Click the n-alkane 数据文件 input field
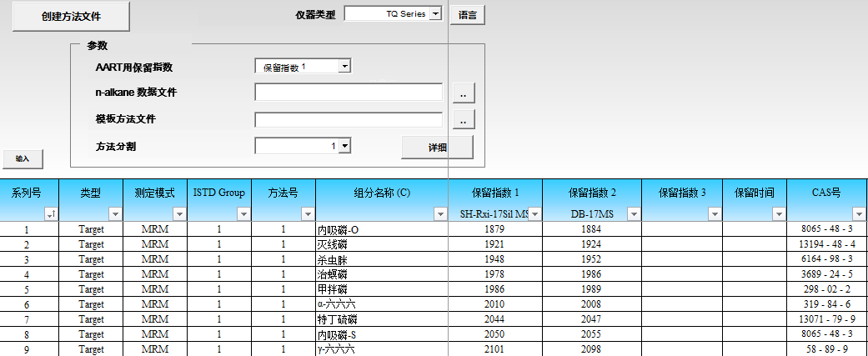The height and width of the screenshot is (356, 868). point(349,93)
